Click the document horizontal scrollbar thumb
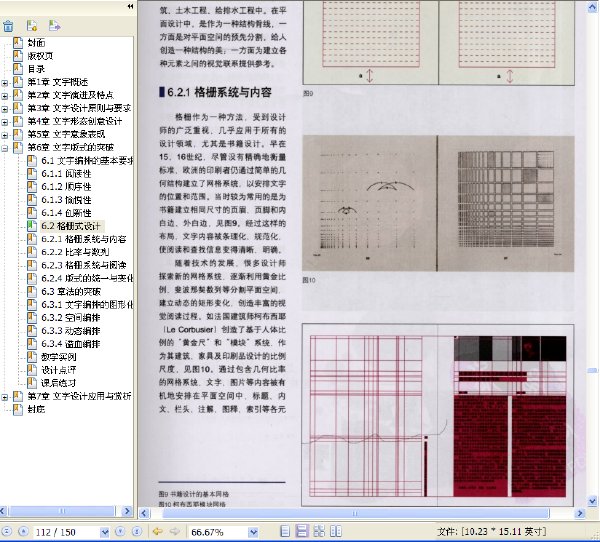This screenshot has height=542, width=600. tap(355, 513)
